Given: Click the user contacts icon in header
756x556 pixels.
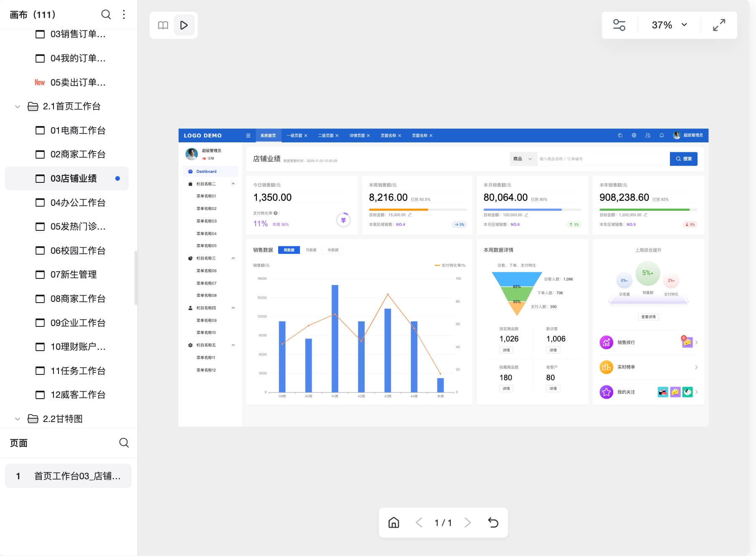Looking at the screenshot, I should 648,136.
